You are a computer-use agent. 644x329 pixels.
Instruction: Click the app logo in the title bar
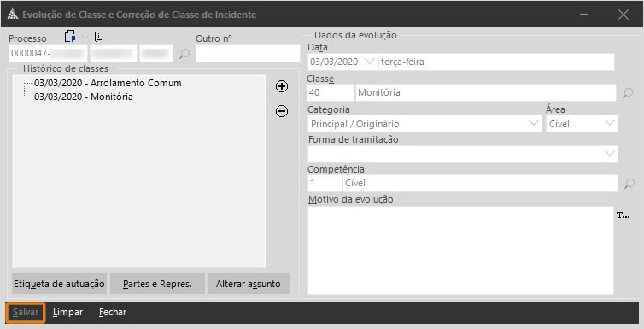[13, 15]
